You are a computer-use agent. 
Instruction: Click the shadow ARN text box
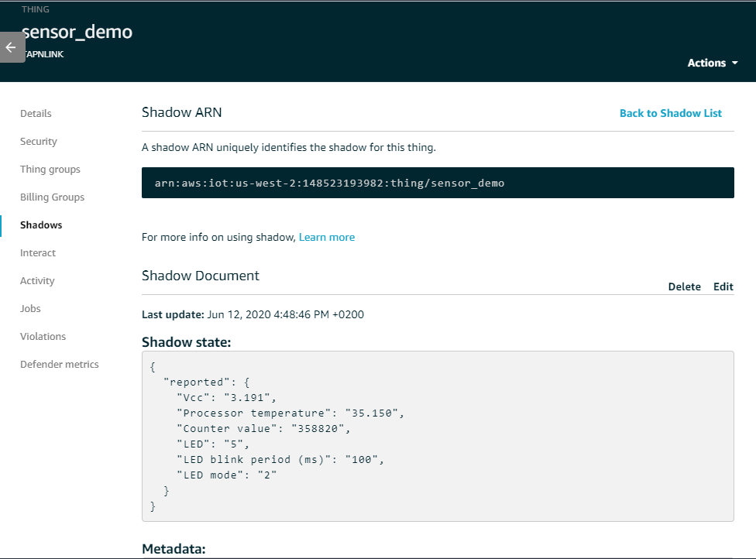coord(438,183)
